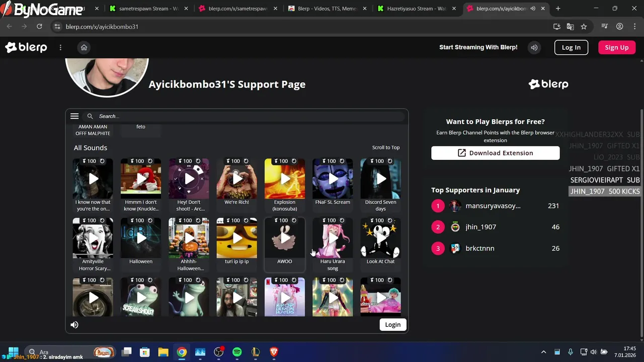Click the SCREAMSHOUT frog sound thumbnail
The height and width of the screenshot is (362, 644).
141,297
